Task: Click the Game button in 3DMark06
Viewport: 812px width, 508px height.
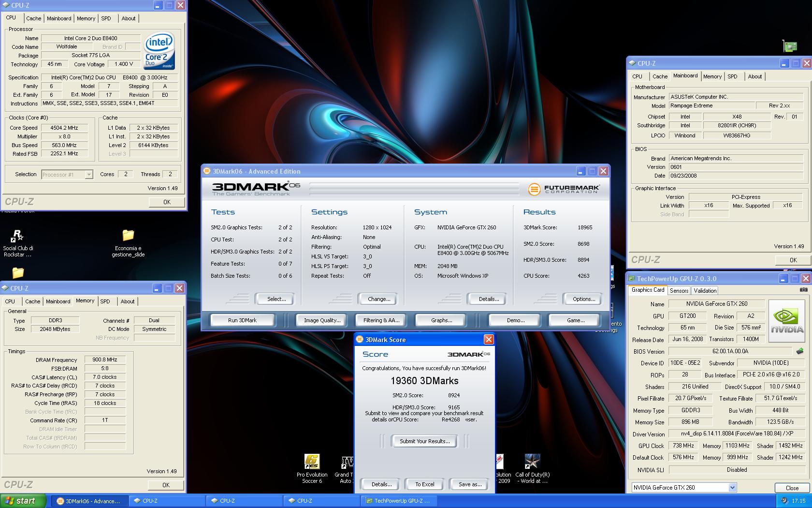Action: click(x=575, y=320)
